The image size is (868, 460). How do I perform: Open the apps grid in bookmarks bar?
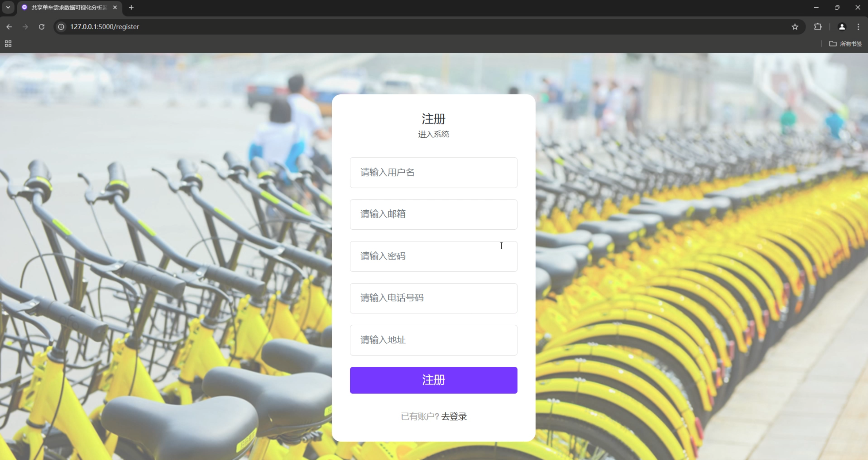8,44
